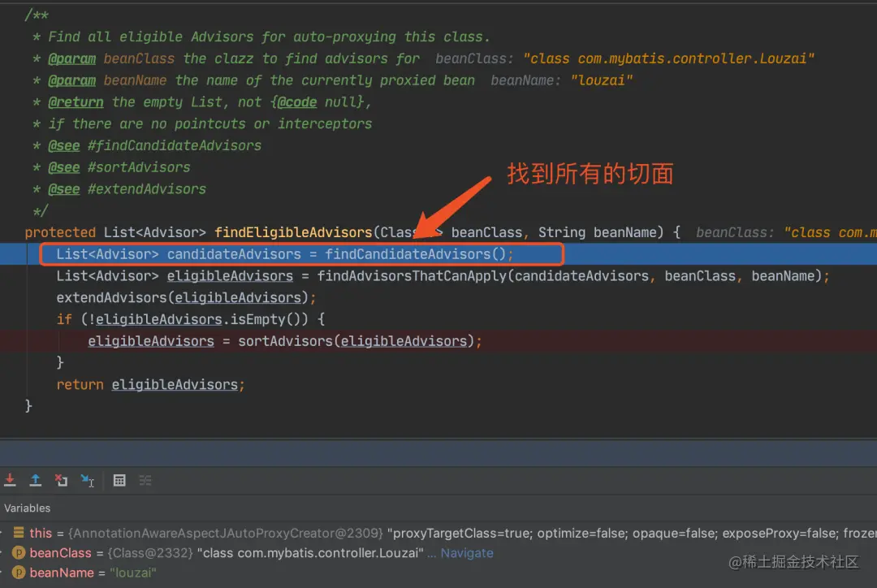Select the Variables panel tab
The image size is (877, 588).
(x=27, y=508)
